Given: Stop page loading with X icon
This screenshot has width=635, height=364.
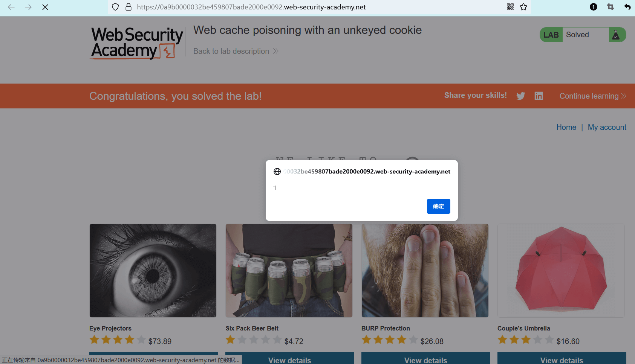Looking at the screenshot, I should point(45,7).
